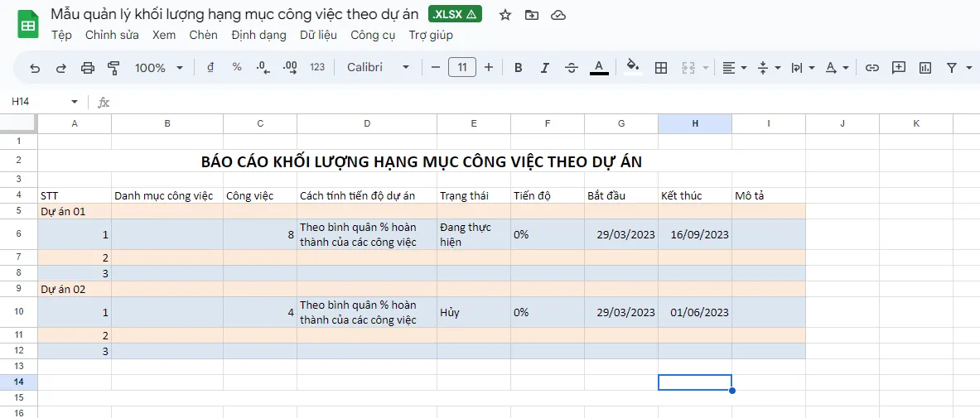Click the font size field showing 11

[x=462, y=68]
